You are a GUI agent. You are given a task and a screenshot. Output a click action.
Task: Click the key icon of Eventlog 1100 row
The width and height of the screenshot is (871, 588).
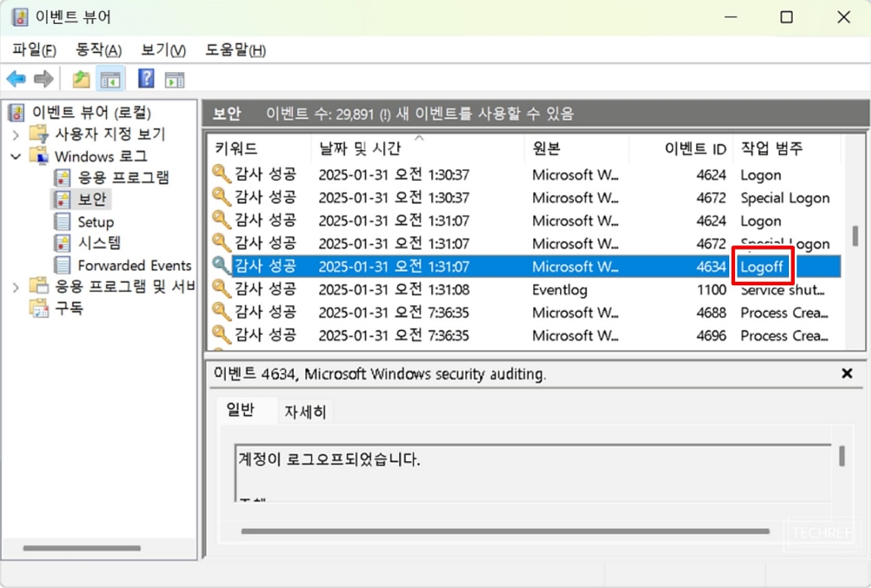221,289
